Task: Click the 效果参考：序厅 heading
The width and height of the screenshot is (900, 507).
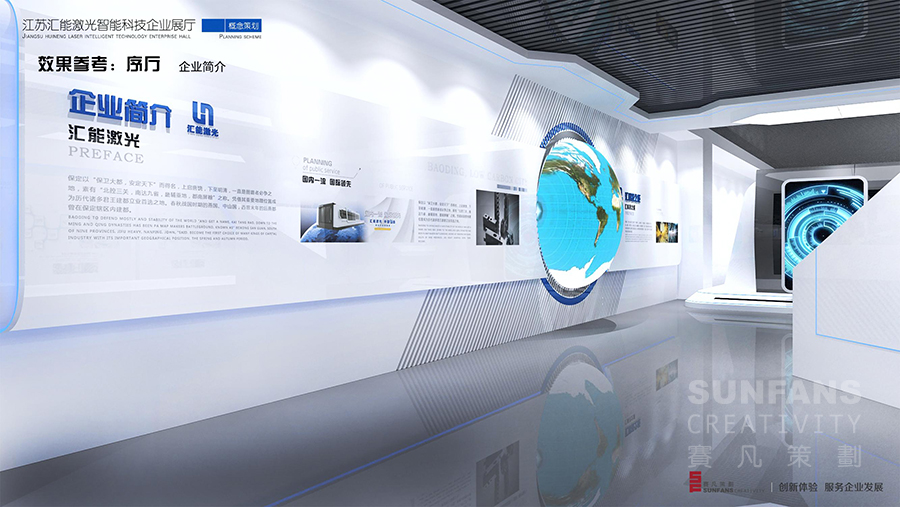Action: [x=98, y=65]
